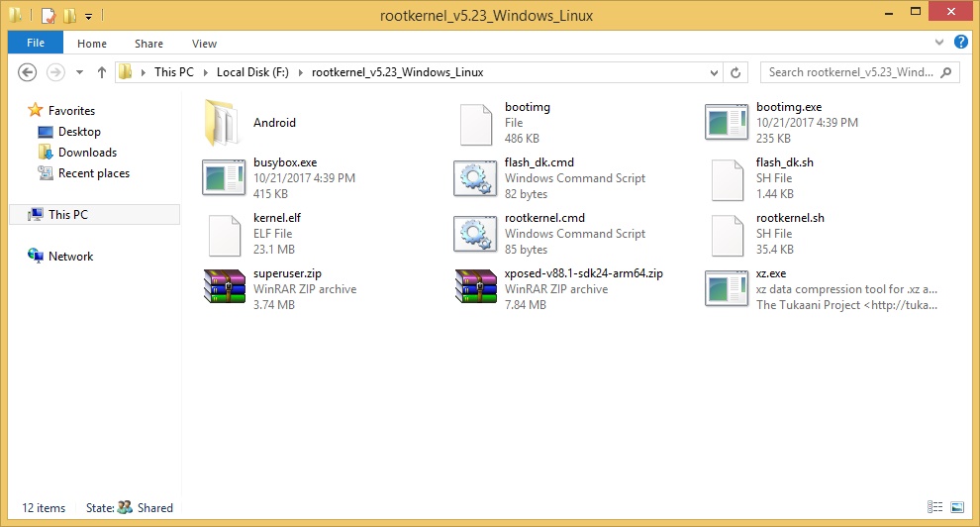Screen dimensions: 980x527
Task: Open Recent locations dropdown arrow
Action: pyautogui.click(x=79, y=72)
